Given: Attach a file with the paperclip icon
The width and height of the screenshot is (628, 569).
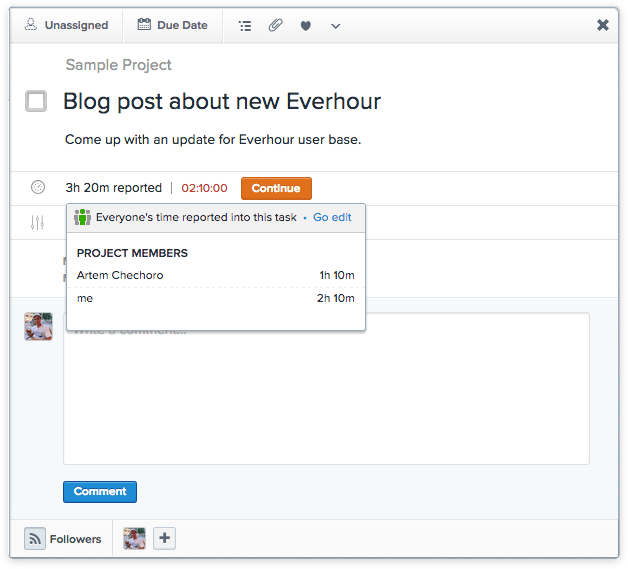Looking at the screenshot, I should tap(276, 26).
